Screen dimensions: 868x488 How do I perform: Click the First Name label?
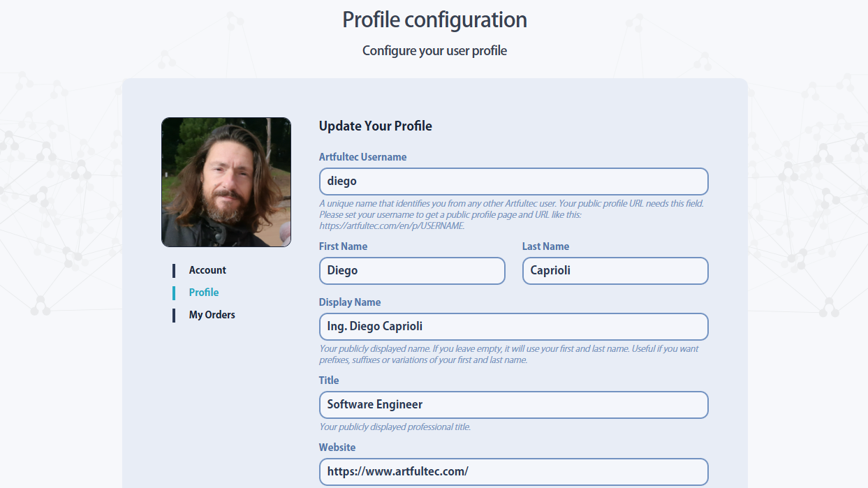coord(343,246)
